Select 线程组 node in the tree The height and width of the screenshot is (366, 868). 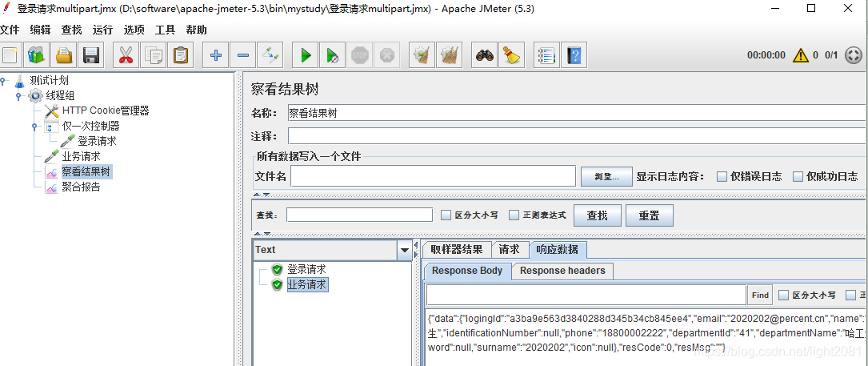(x=60, y=95)
